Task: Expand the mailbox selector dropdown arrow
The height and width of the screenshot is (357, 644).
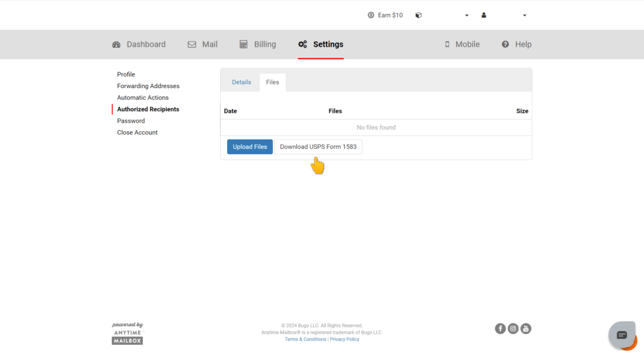Action: point(467,16)
